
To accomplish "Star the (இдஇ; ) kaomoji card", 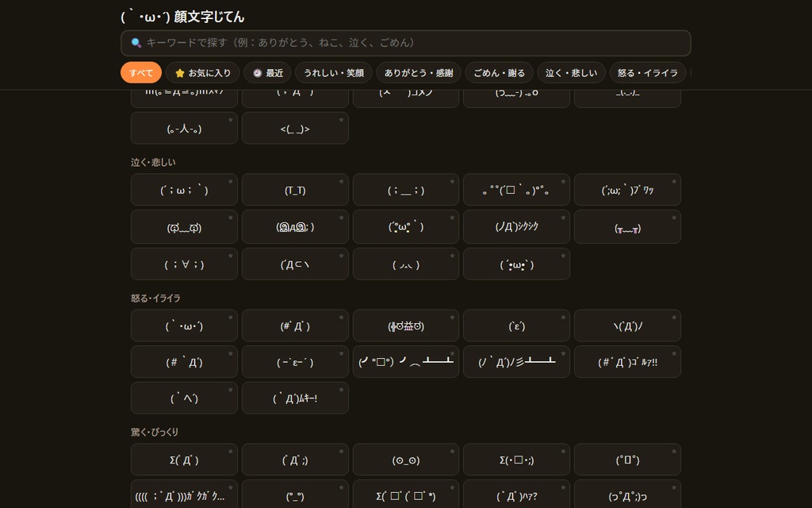I will 341,217.
